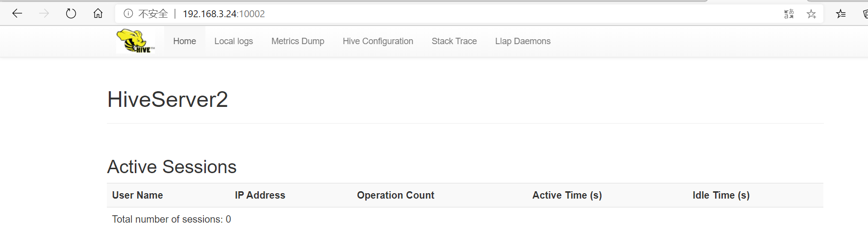Open the Llap Daemons page
This screenshot has height=229, width=868.
coord(522,41)
